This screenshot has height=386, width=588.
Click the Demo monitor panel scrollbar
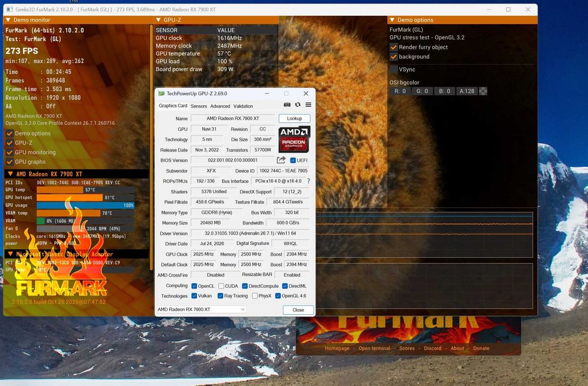151,147
